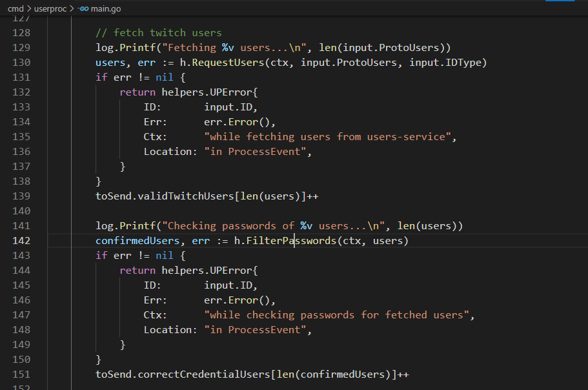Image resolution: width=588 pixels, height=390 pixels.
Task: Click 'correctCredentialUsers' on line 151
Action: click(203, 375)
